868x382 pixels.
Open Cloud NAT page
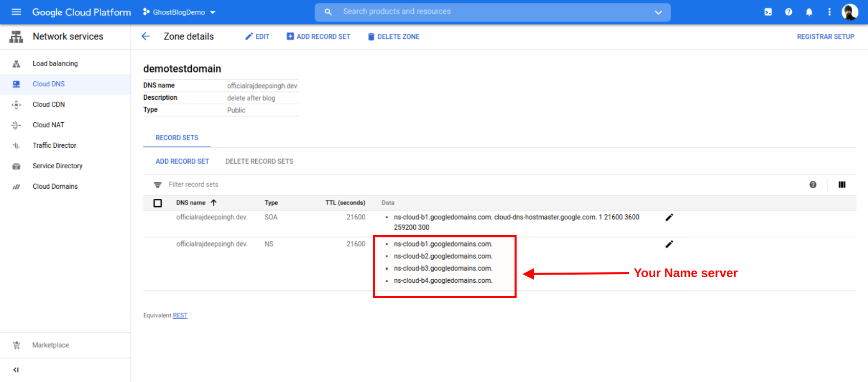pos(49,125)
